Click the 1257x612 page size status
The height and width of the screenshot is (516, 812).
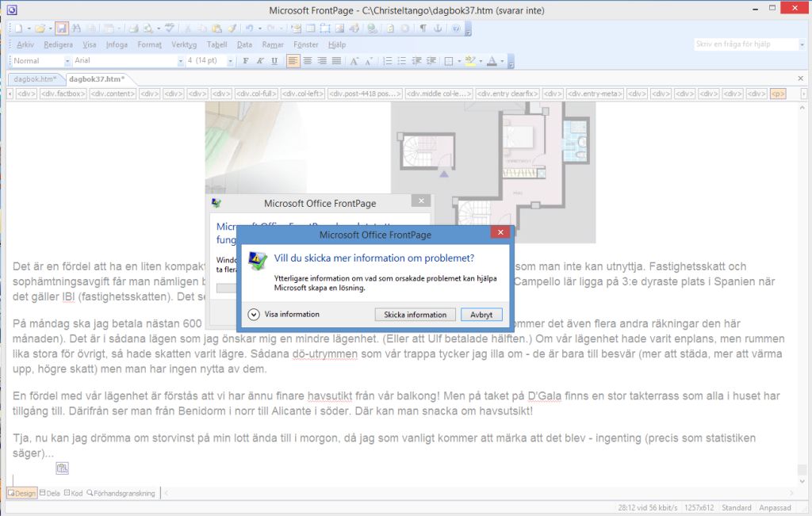[x=699, y=508]
